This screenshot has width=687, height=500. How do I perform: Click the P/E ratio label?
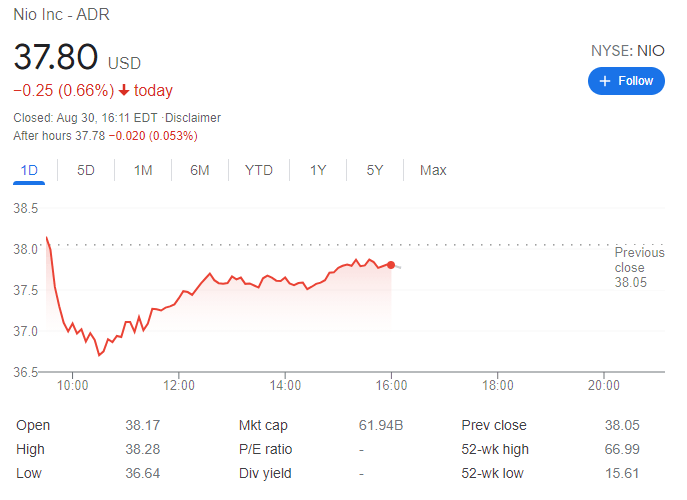[x=265, y=449]
